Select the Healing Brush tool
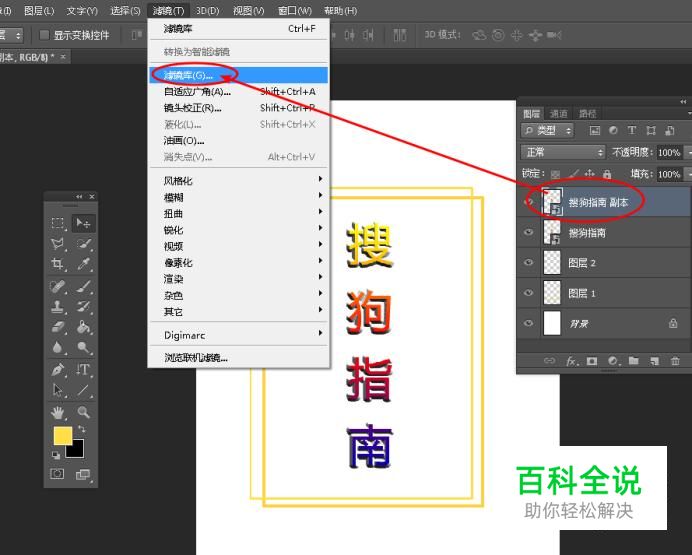Image resolution: width=692 pixels, height=555 pixels. pyautogui.click(x=58, y=287)
